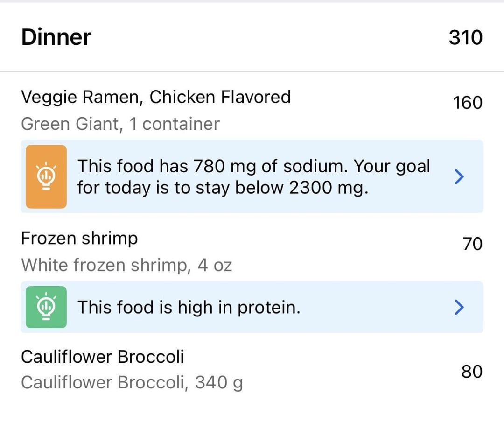Select 'Cauliflower Broccoli, 340 g' serving text

click(x=132, y=383)
